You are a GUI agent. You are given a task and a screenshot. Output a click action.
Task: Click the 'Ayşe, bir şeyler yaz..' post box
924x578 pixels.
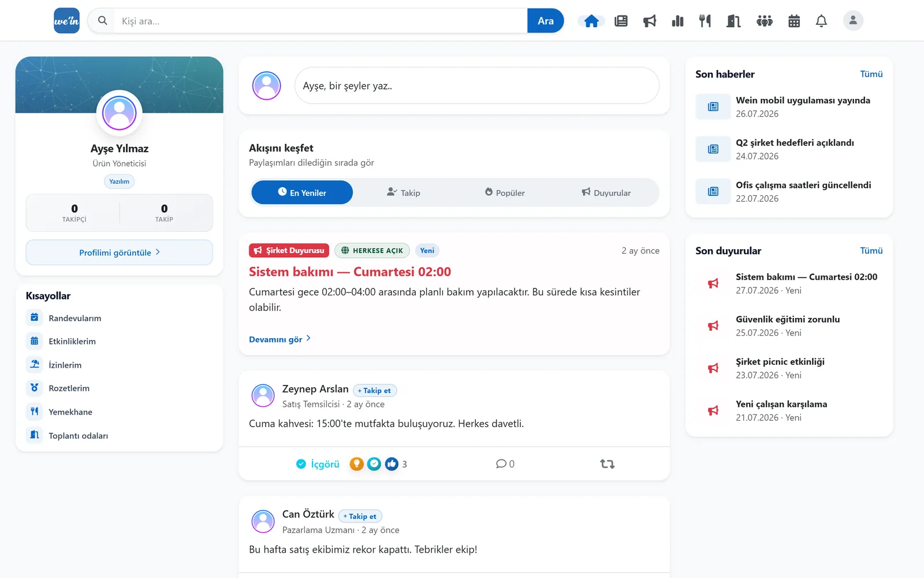click(x=477, y=86)
